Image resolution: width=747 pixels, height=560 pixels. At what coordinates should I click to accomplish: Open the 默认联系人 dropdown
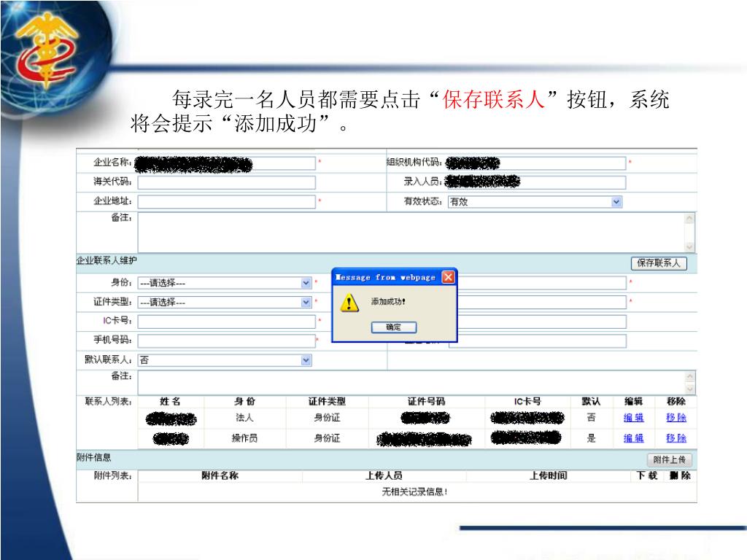pos(306,360)
